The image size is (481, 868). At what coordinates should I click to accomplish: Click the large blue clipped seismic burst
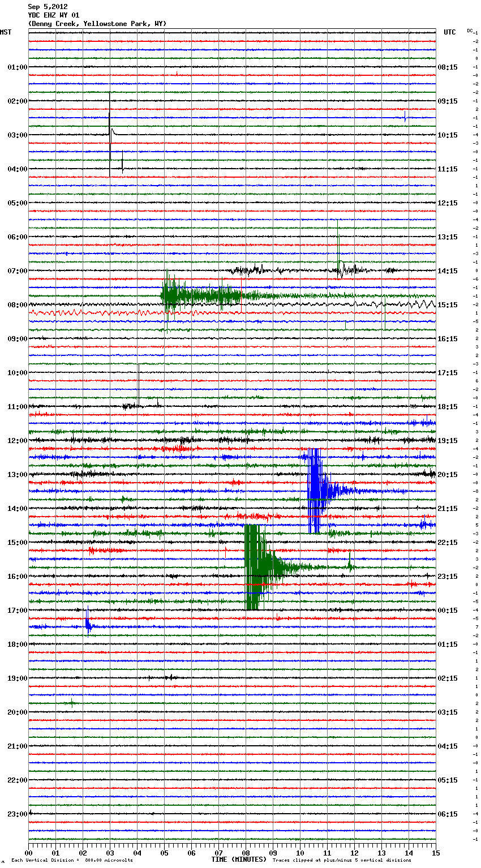click(x=315, y=490)
